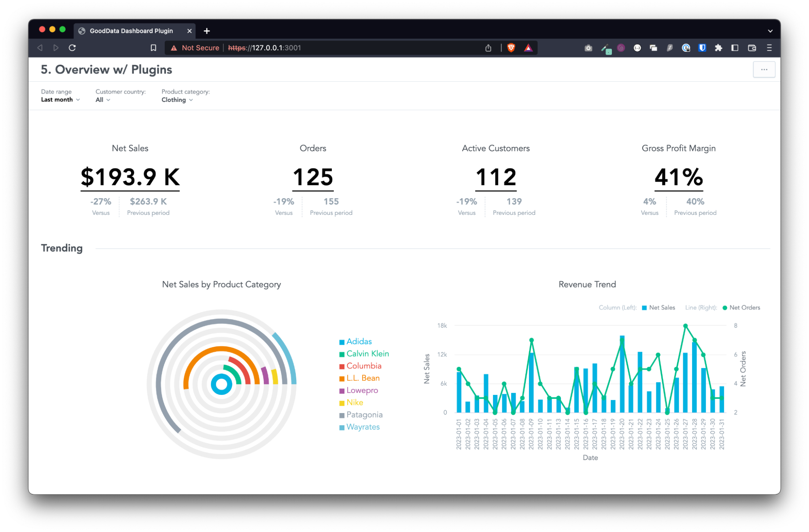This screenshot has height=532, width=809.
Task: Click the 1Password extension icon
Action: (686, 48)
